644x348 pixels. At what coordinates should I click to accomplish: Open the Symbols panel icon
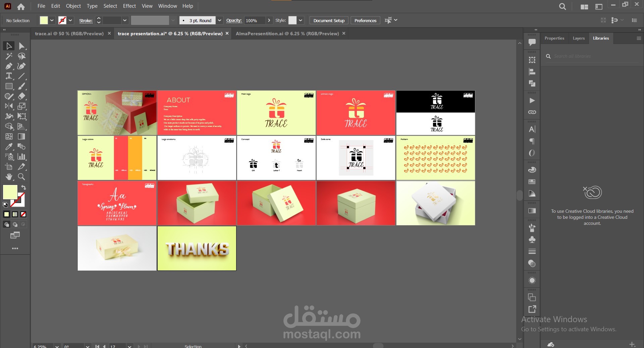coord(532,240)
